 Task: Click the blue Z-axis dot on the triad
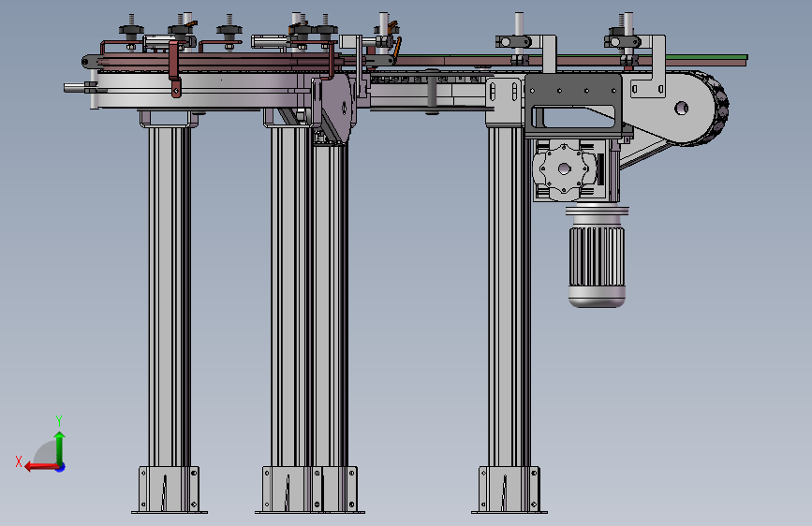click(61, 467)
